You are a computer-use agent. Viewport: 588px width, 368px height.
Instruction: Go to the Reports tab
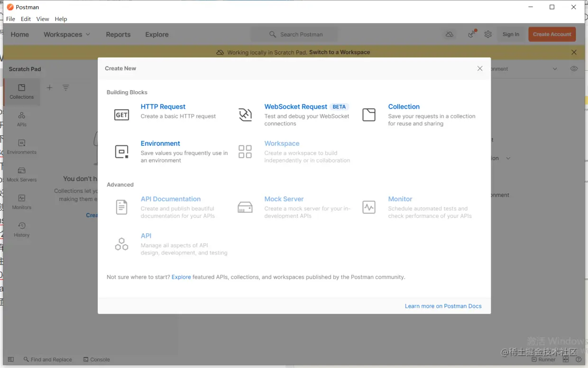(x=118, y=34)
